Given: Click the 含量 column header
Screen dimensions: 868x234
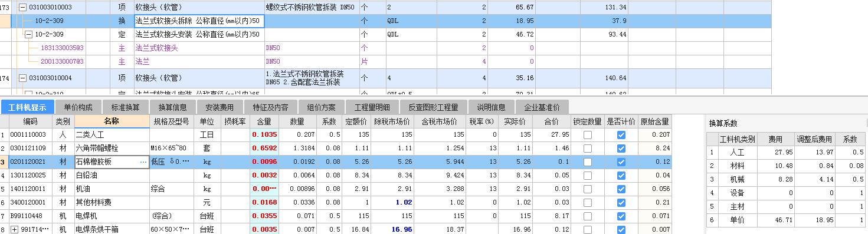Looking at the screenshot, I should click(264, 121).
